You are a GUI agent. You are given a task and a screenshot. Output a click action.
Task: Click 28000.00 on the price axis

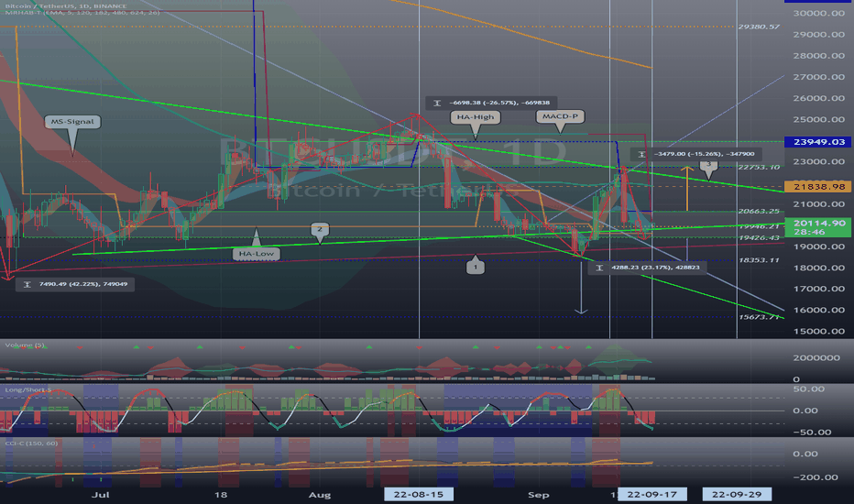coord(818,56)
